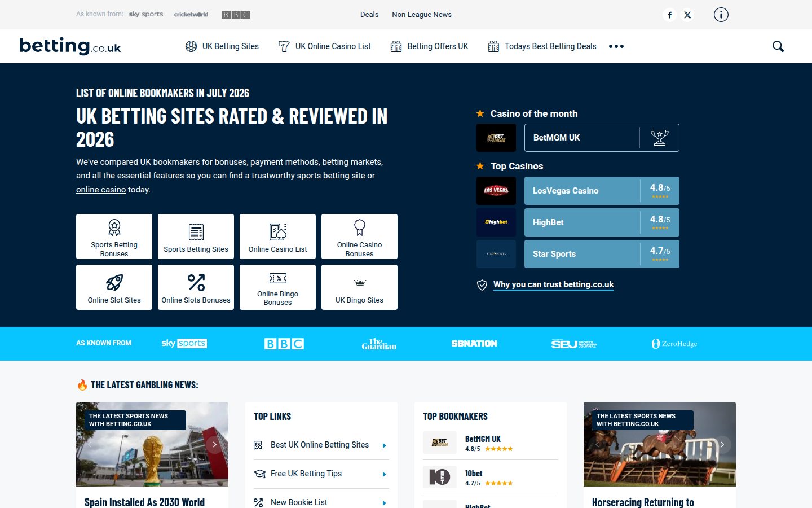
Task: Click the ZeroHedge logo in banner
Action: (x=674, y=344)
